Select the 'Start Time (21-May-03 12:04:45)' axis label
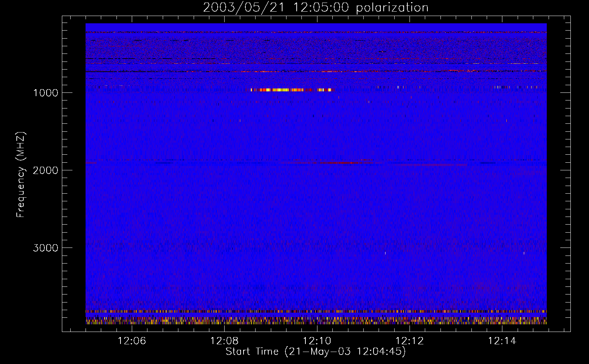589x364 pixels. [316, 352]
